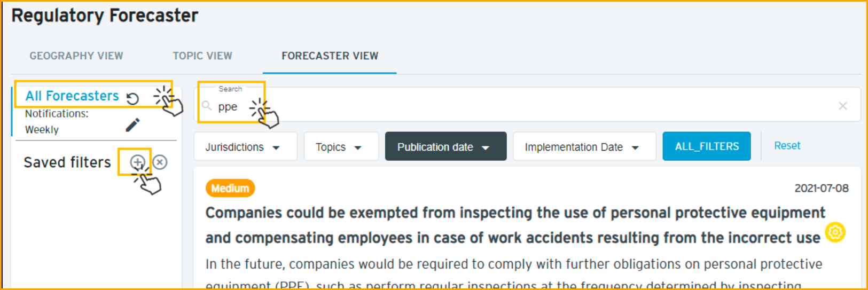Add a saved filter with plus icon
868x290 pixels.
(x=137, y=162)
